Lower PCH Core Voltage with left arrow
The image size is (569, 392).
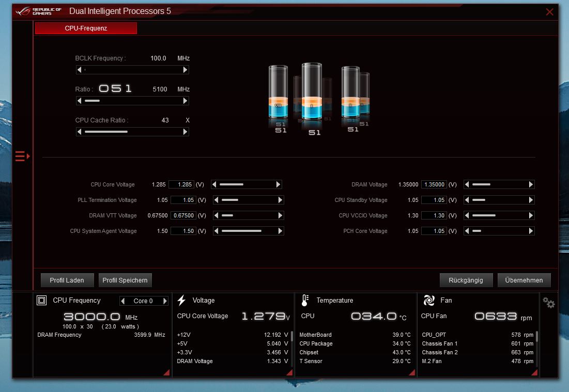point(467,231)
